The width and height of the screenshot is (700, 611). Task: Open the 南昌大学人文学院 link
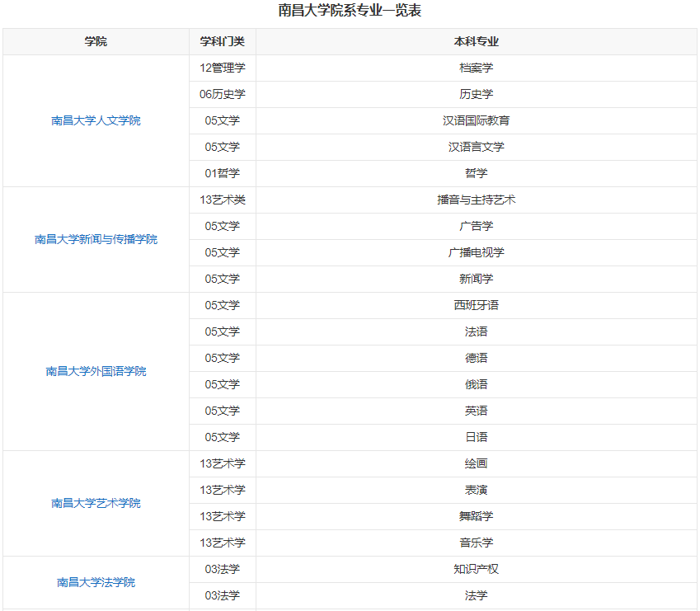[96, 120]
